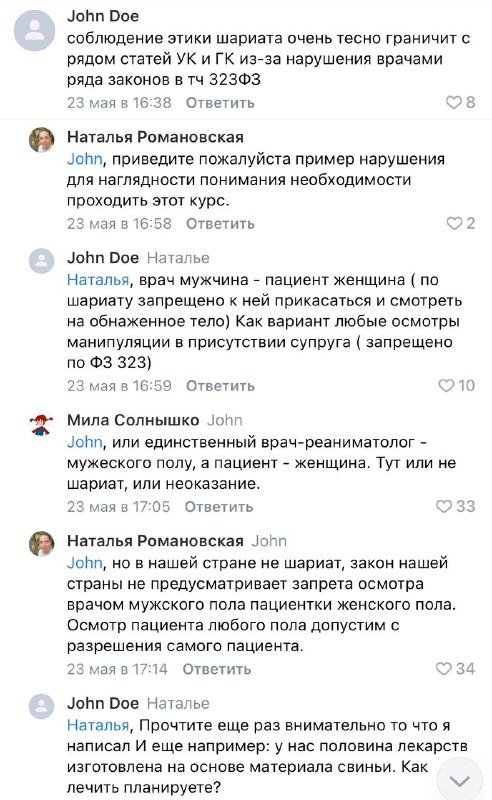Click Ответить under the 17:05 comment
The width and height of the screenshot is (492, 800).
click(x=218, y=507)
